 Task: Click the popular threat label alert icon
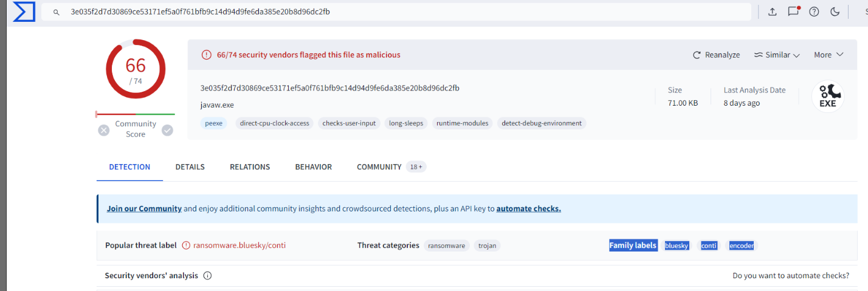186,245
